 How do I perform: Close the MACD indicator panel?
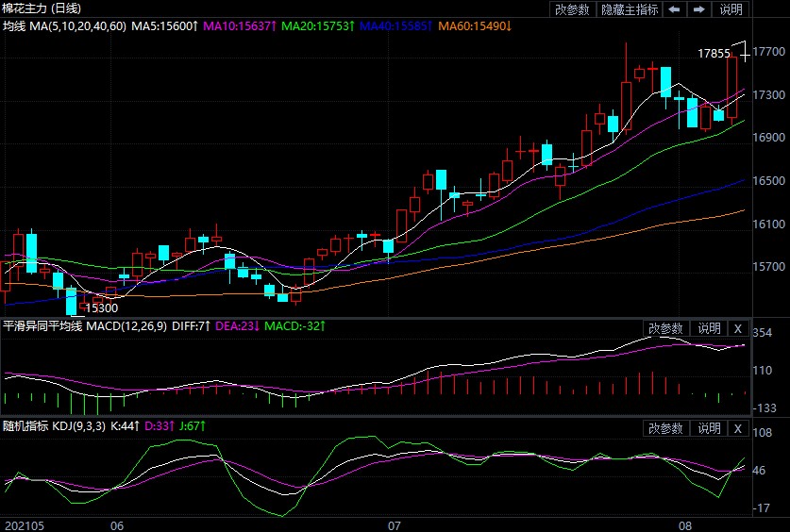[x=738, y=328]
